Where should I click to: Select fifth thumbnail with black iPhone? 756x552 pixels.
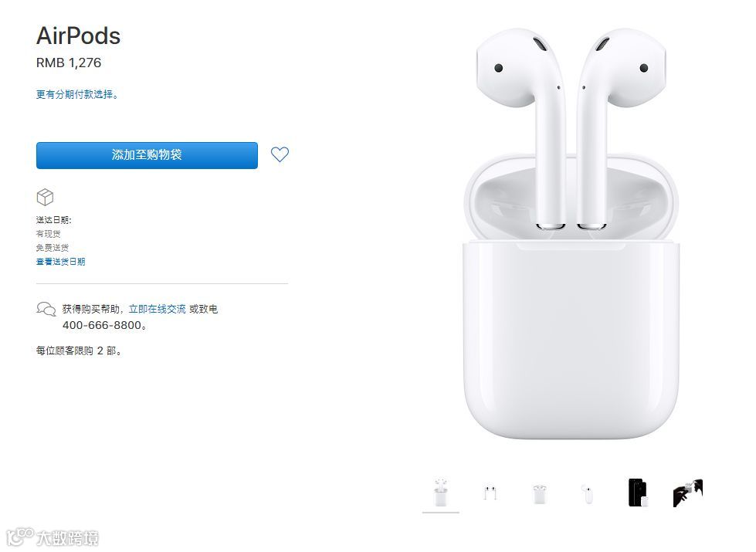click(638, 493)
